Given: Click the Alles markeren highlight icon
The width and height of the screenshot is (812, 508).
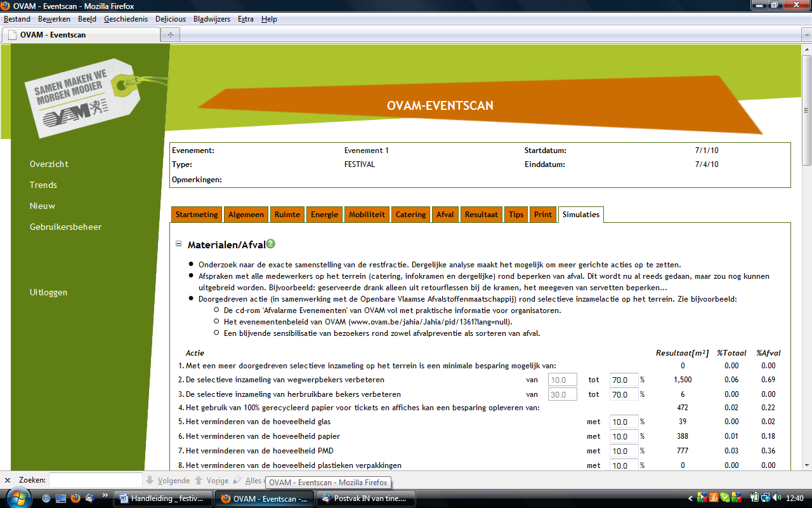Looking at the screenshot, I should pos(237,481).
